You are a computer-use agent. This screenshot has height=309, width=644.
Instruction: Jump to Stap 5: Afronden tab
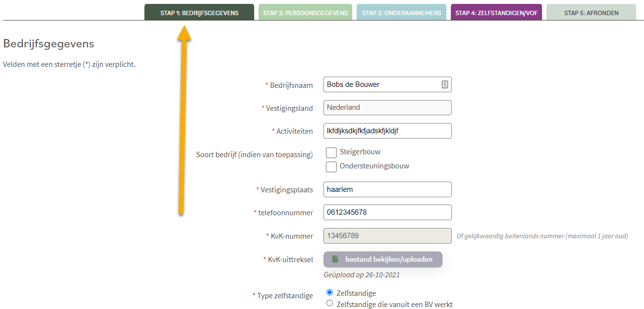point(591,13)
